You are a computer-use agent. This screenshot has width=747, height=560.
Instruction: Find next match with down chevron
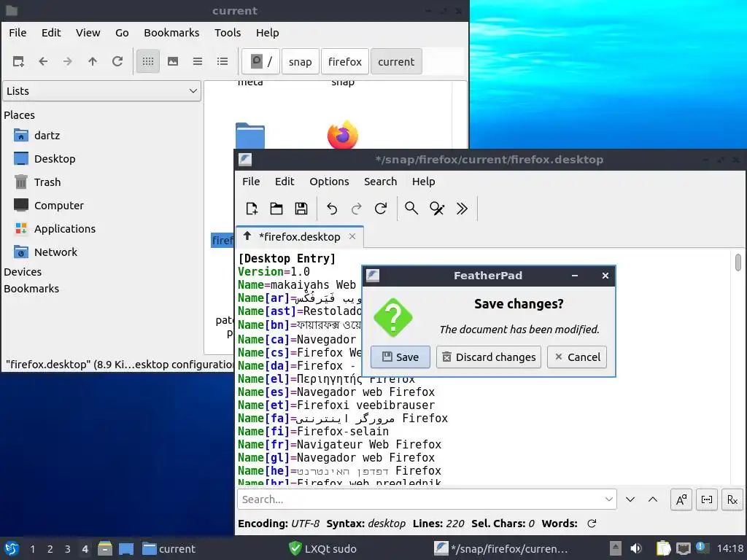630,499
